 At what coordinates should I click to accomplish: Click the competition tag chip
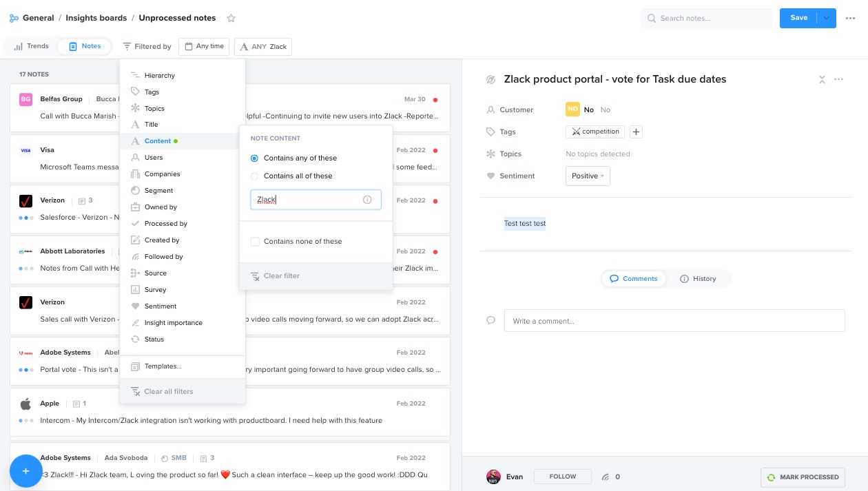point(595,132)
